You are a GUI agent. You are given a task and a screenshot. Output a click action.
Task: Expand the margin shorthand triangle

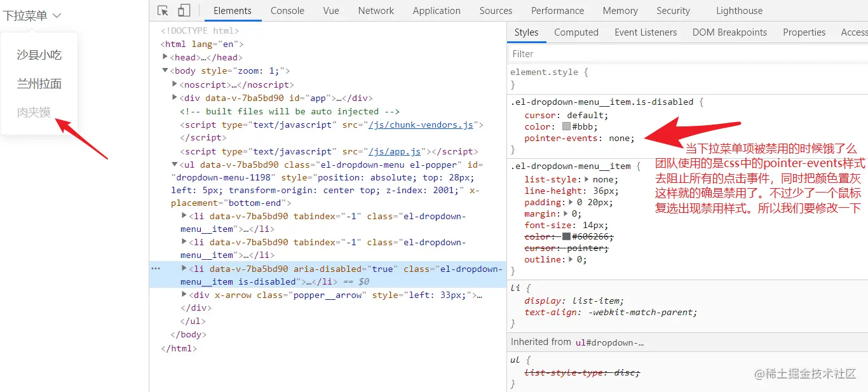[x=566, y=214]
